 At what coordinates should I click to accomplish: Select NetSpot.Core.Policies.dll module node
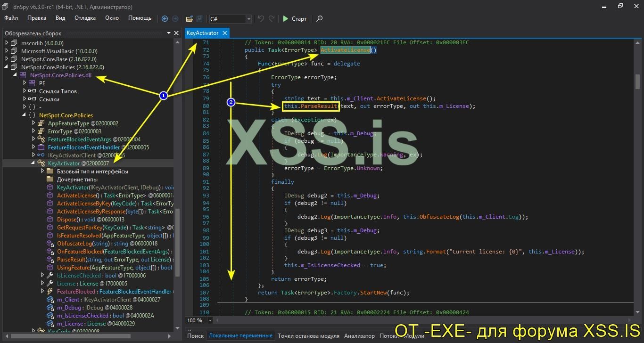tap(61, 75)
